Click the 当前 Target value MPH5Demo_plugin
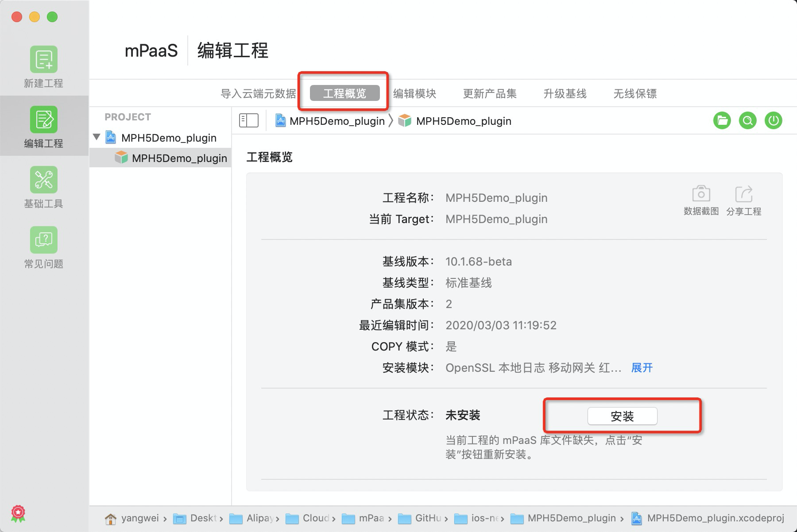This screenshot has width=797, height=532. 496,219
